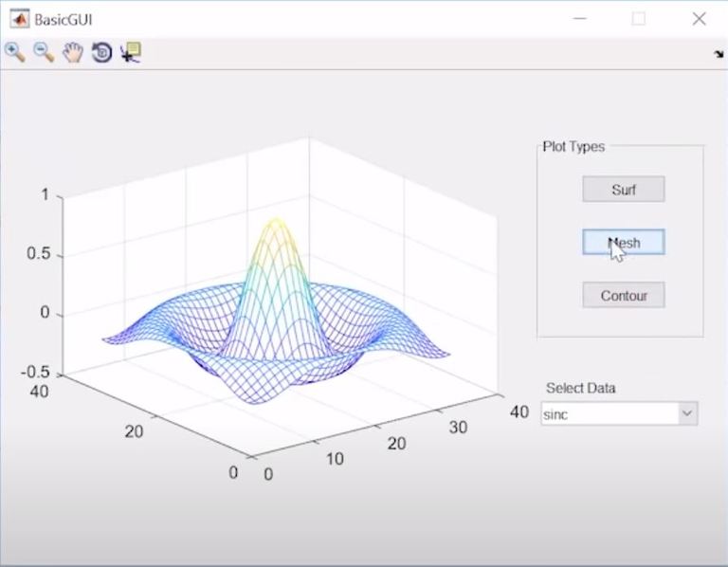
Task: Click the MATLAB logo in the title bar
Action: pyautogui.click(x=19, y=18)
